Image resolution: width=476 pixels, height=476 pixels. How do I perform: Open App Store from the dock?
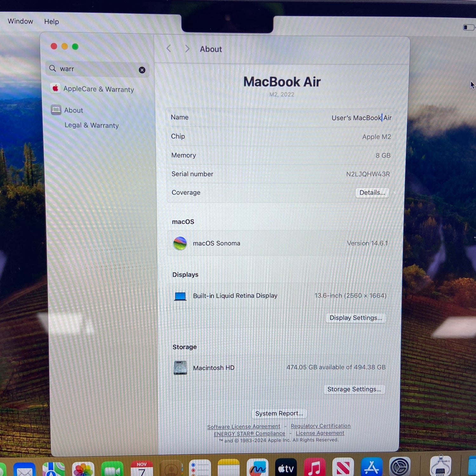click(371, 468)
